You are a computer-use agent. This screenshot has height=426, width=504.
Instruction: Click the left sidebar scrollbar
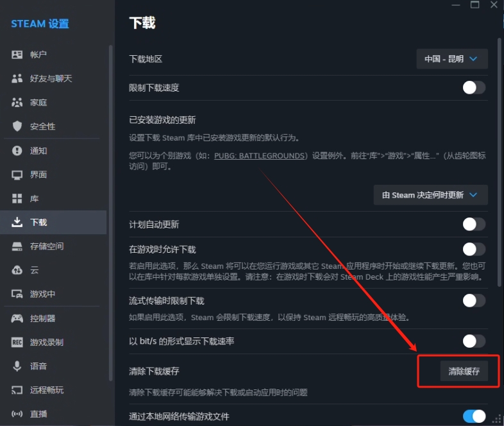[x=110, y=213]
